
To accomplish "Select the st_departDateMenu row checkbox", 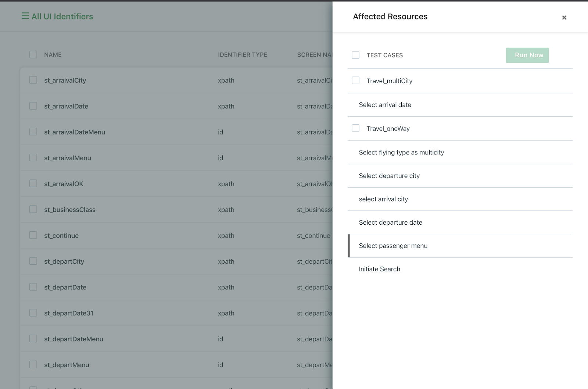I will 33,339.
